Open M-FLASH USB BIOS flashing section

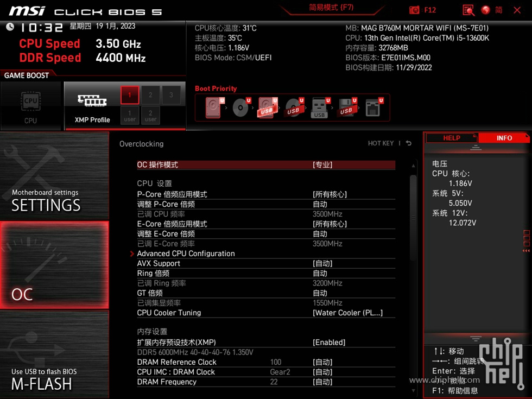[54, 354]
